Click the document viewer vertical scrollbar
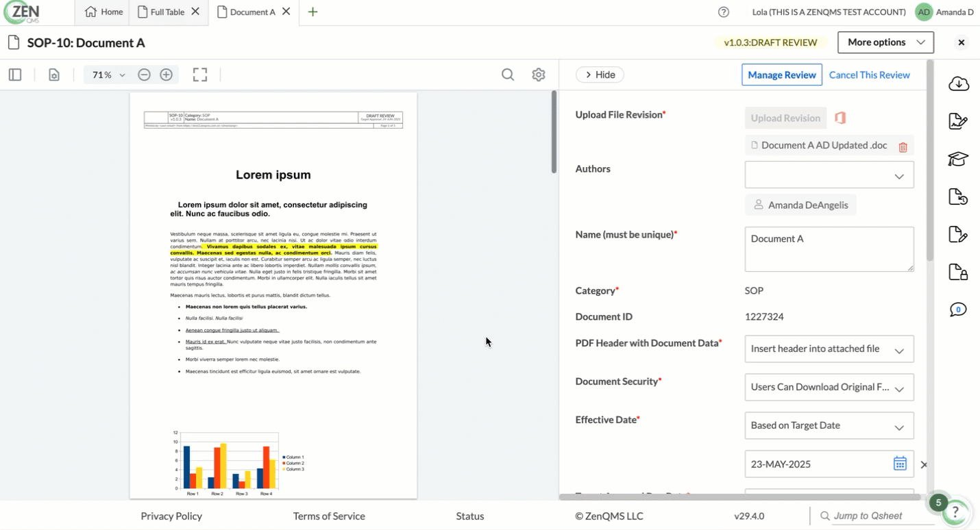The image size is (980, 530). click(x=554, y=132)
